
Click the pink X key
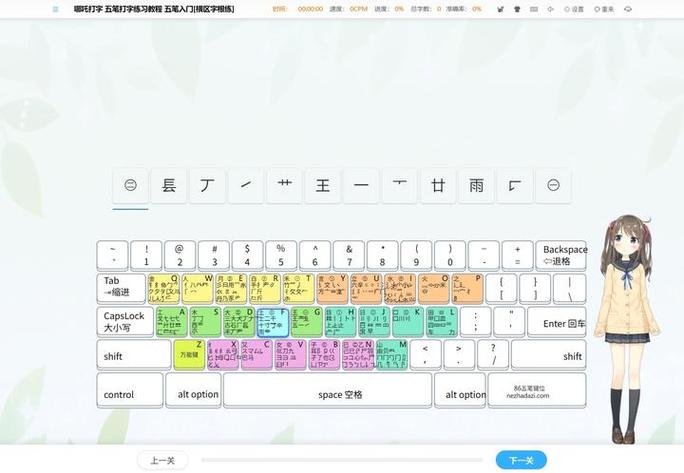tap(222, 355)
